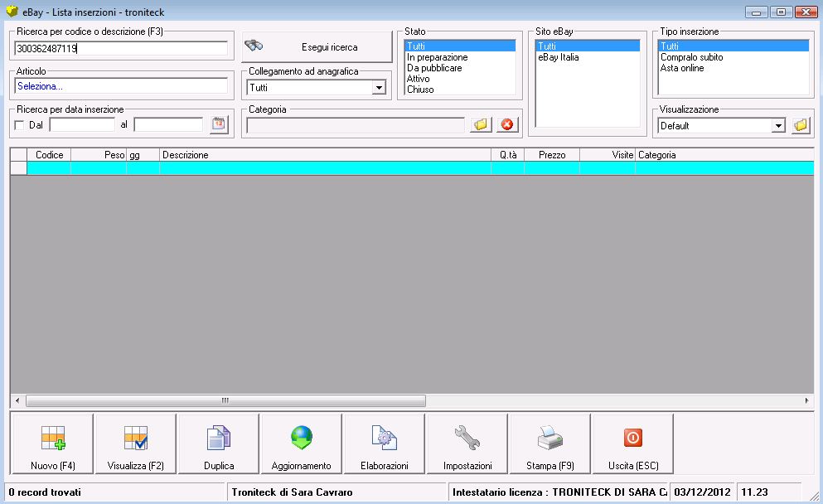This screenshot has height=504, width=823.
Task: Run Aggiornamento globe update
Action: (302, 443)
